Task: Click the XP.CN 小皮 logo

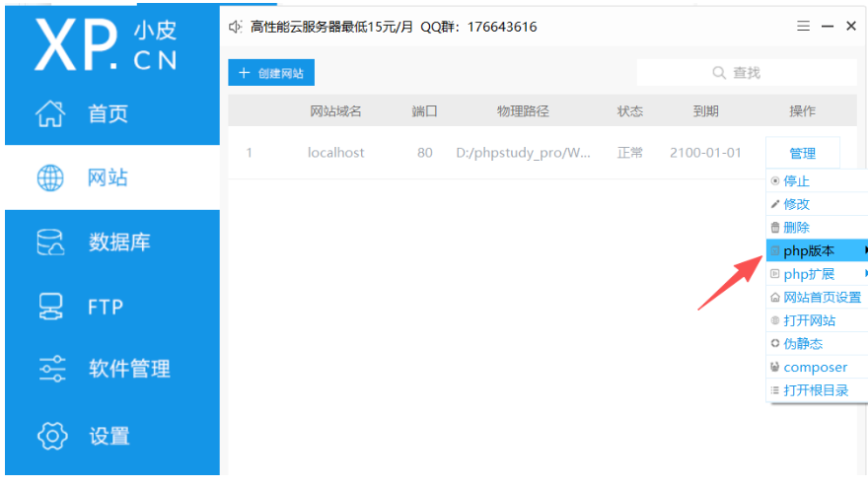Action: coord(106,44)
